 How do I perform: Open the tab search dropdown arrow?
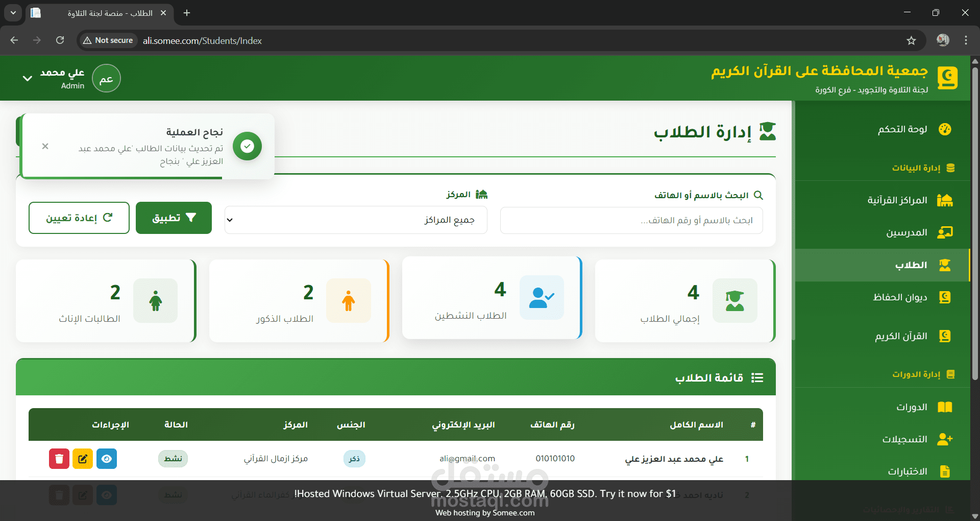click(x=13, y=13)
